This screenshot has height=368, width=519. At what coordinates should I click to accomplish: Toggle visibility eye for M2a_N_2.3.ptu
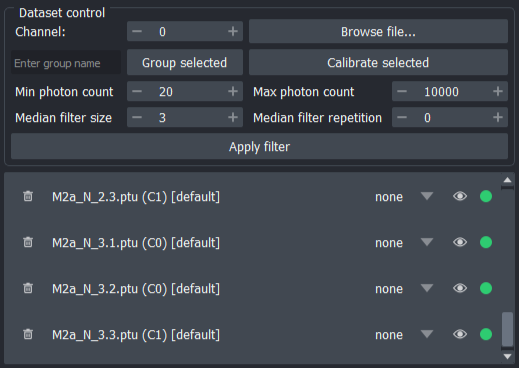tap(460, 196)
